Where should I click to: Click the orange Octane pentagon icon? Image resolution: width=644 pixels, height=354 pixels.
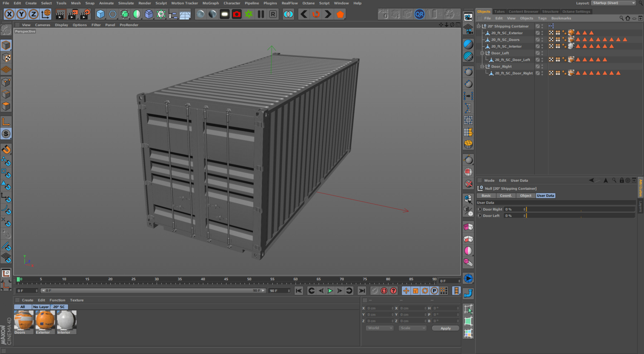[x=340, y=14]
